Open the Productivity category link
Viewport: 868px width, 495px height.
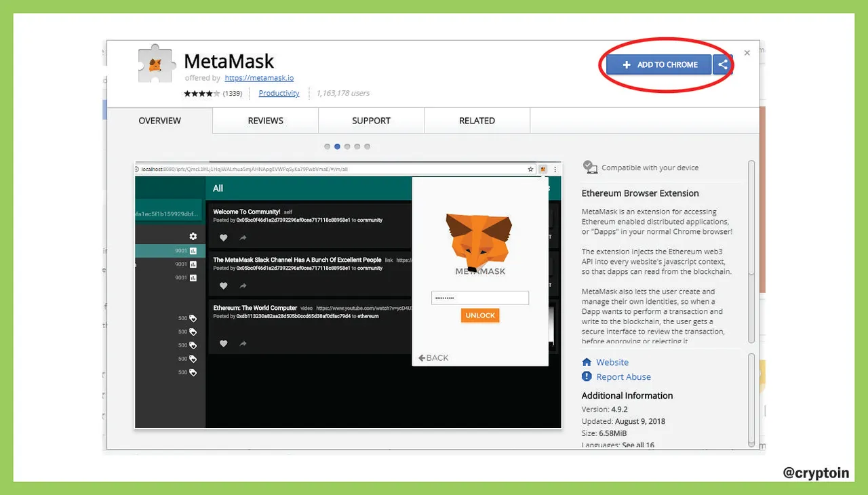click(279, 94)
